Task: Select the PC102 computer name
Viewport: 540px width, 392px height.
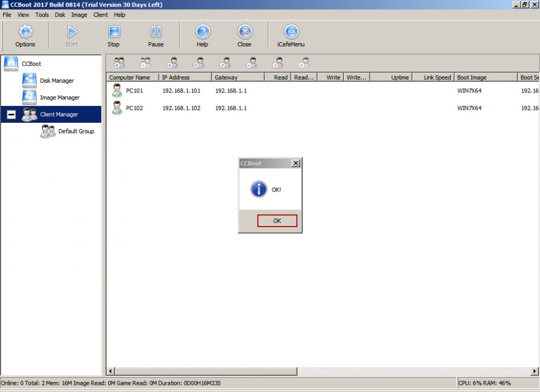Action: click(134, 108)
